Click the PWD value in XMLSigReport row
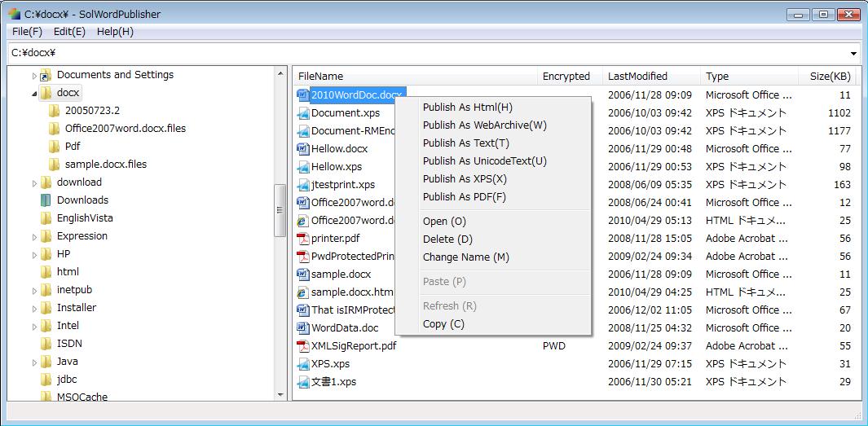868x426 pixels. 553,346
